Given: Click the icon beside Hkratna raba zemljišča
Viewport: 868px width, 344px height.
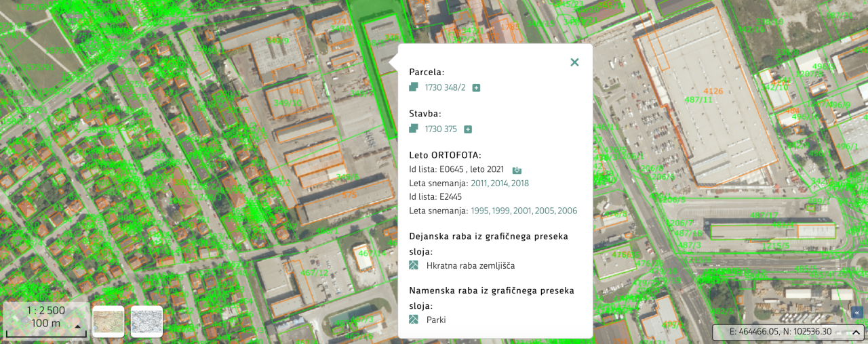Looking at the screenshot, I should pos(414,265).
